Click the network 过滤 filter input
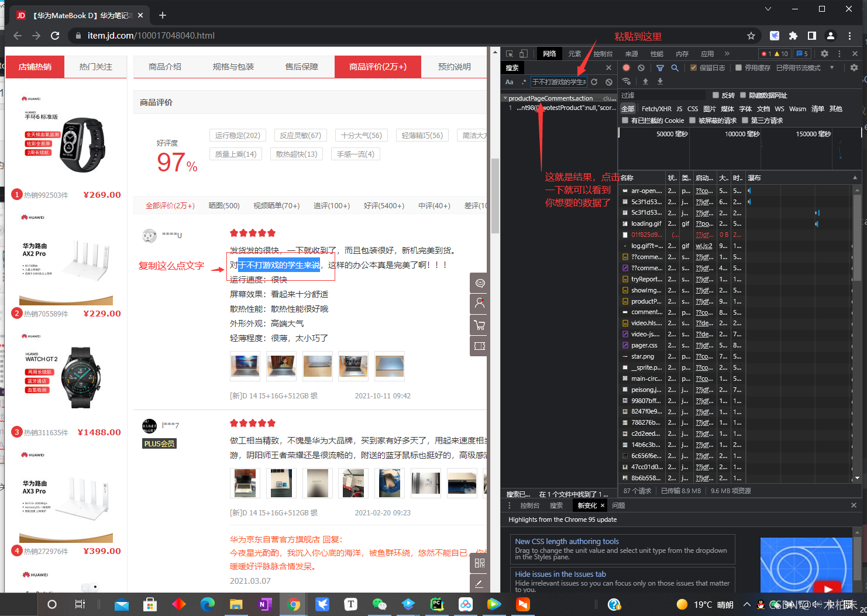 (662, 95)
